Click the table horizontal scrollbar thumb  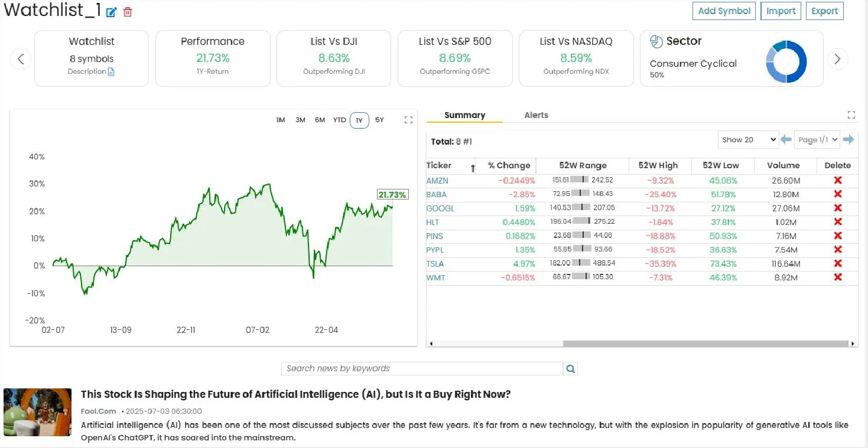(705, 344)
